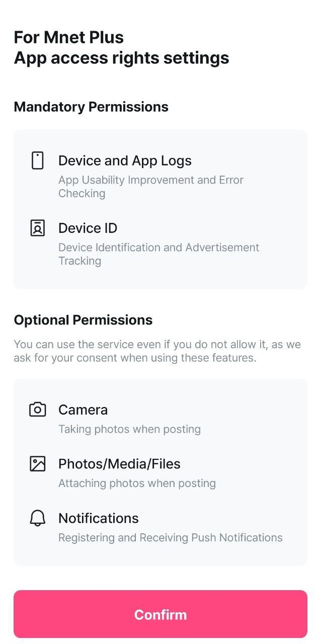
Task: Select the Photos/Media/Files permission title
Action: click(119, 463)
